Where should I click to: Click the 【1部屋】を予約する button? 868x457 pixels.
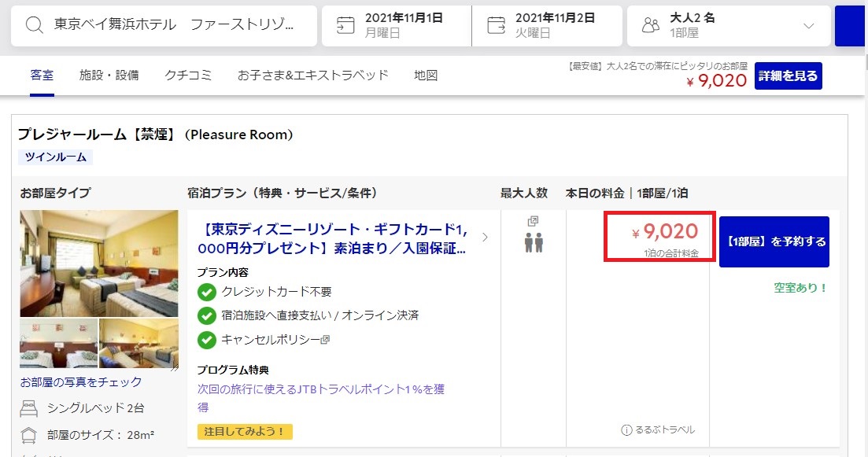tap(774, 241)
